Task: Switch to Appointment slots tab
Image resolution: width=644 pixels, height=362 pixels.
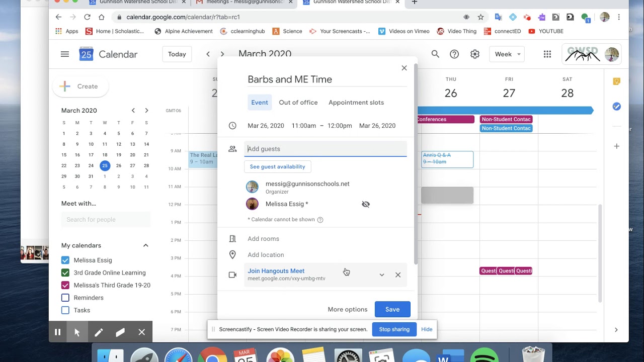Action: [356, 103]
